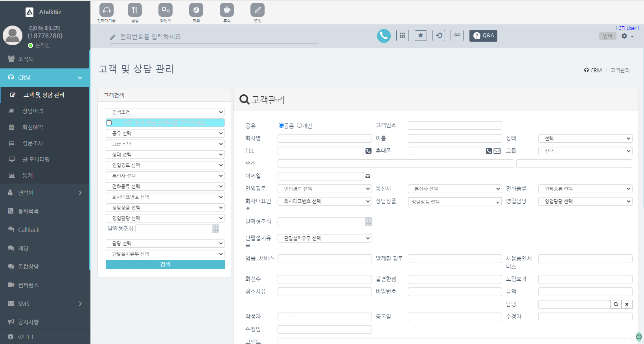Click the version info v2.3.1 icon
This screenshot has height=344, width=644.
11,337
